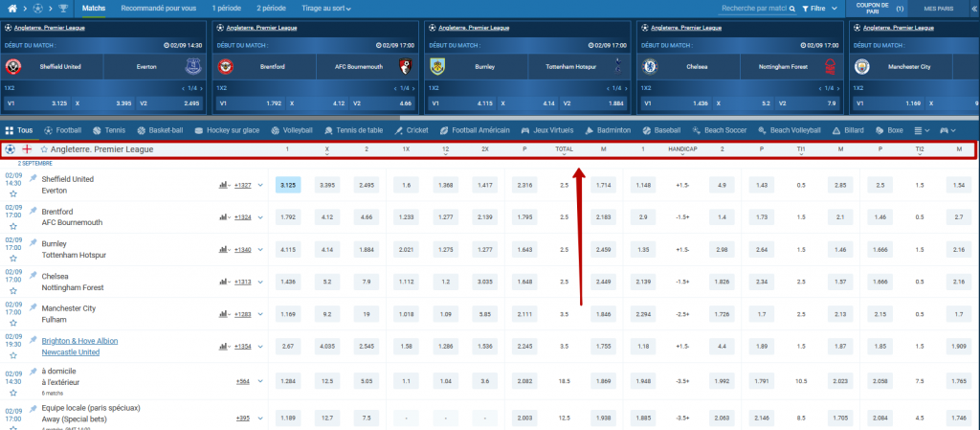
Task: Open the TOTAL column dropdown
Action: pos(565,151)
